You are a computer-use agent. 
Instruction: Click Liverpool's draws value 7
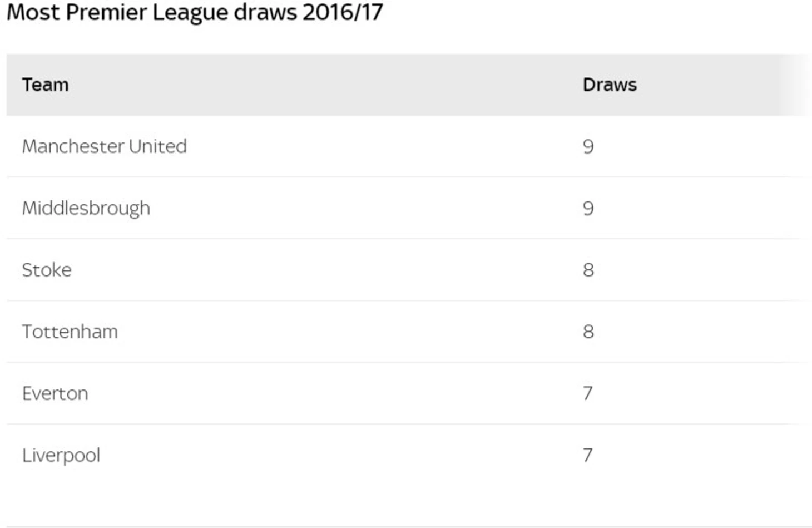588,456
